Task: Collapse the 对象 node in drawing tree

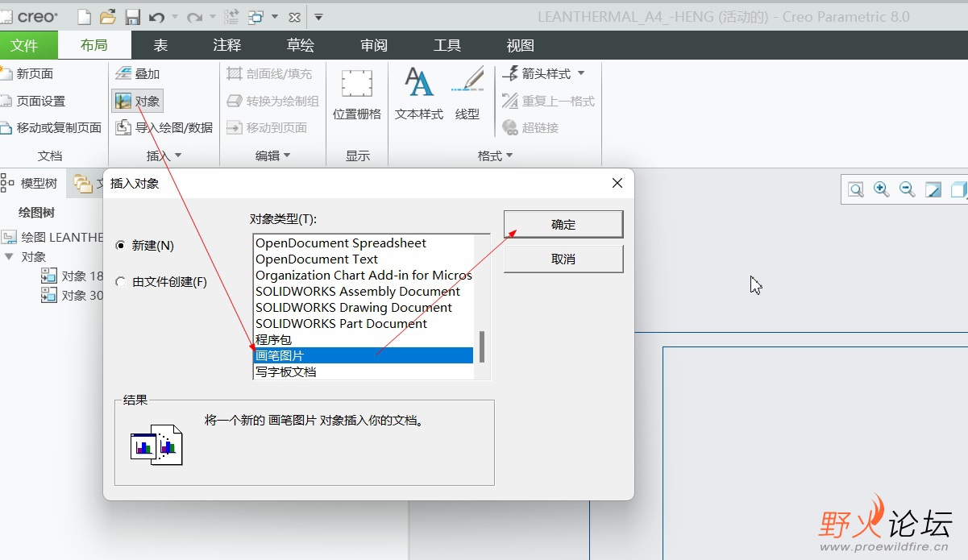Action: [9, 256]
